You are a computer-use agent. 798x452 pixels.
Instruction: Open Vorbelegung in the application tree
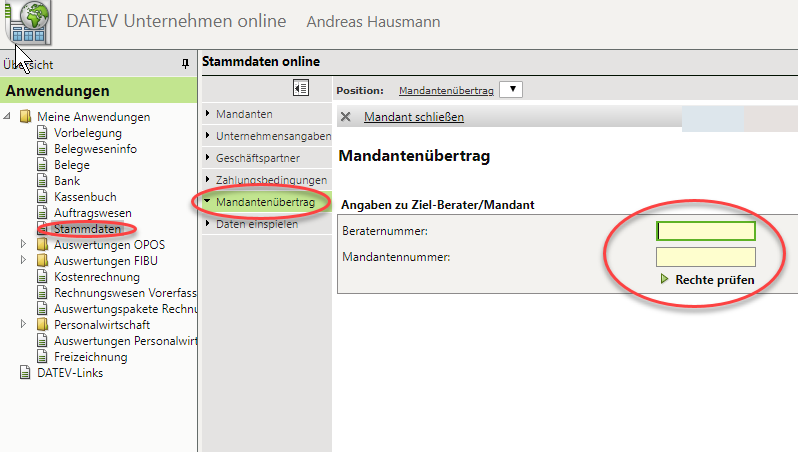coord(88,133)
